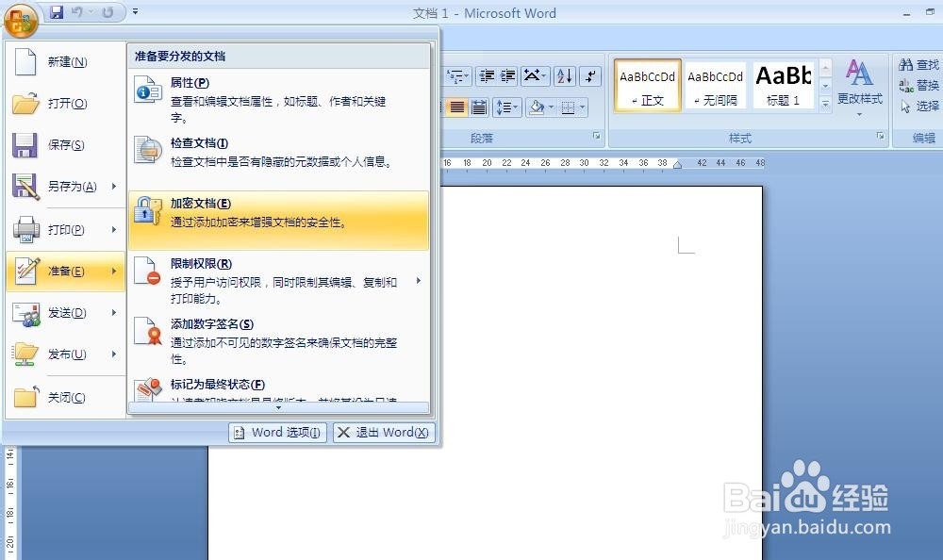Click the 限制权限 restricted document icon
This screenshot has width=943, height=560.
pos(148,271)
